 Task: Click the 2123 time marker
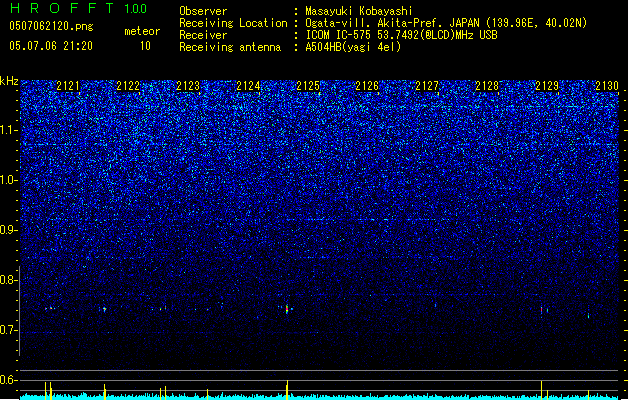pos(188,86)
